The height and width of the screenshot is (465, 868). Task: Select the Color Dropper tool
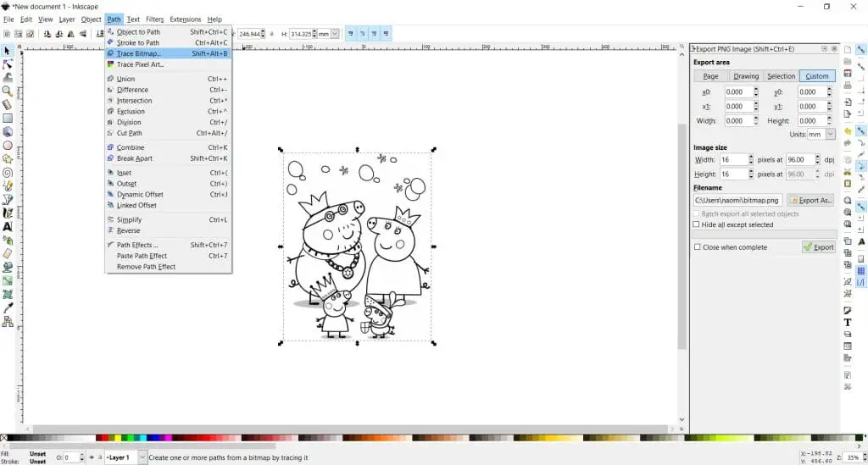(7, 308)
